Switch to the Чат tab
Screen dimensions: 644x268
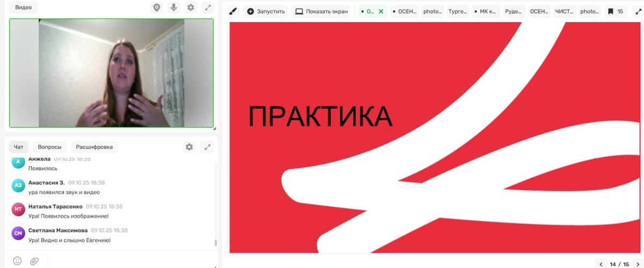19,147
